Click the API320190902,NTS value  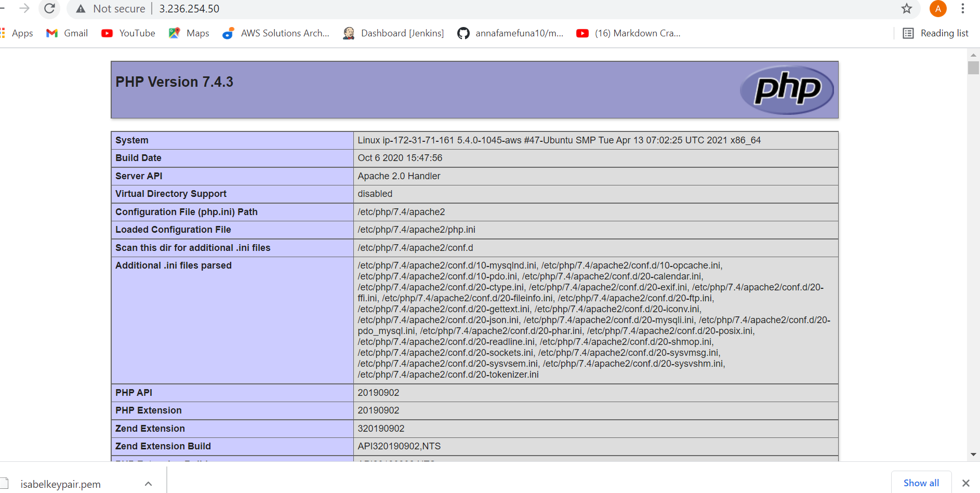pyautogui.click(x=399, y=446)
